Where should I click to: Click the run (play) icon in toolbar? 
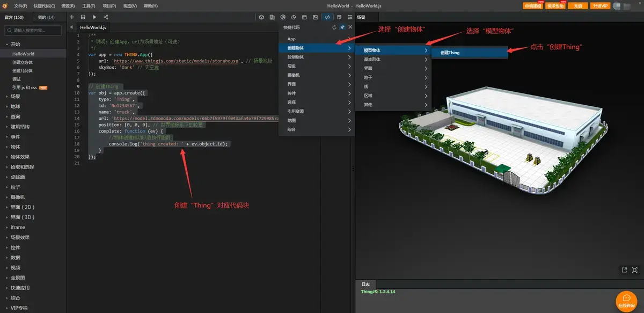pos(94,17)
